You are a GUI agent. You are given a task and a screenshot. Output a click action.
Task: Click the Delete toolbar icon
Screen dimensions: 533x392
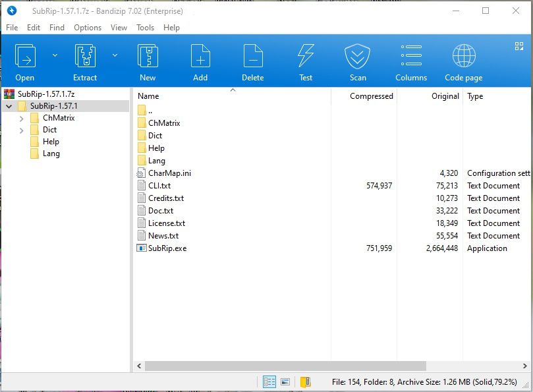click(x=253, y=57)
